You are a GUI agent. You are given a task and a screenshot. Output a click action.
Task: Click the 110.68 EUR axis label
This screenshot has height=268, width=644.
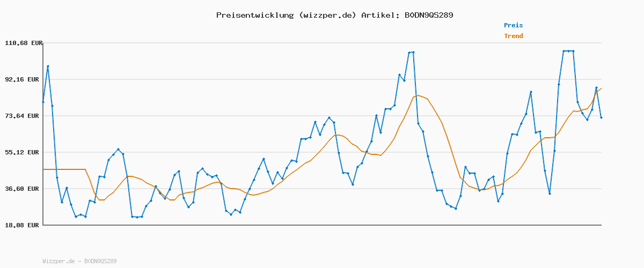coord(24,43)
